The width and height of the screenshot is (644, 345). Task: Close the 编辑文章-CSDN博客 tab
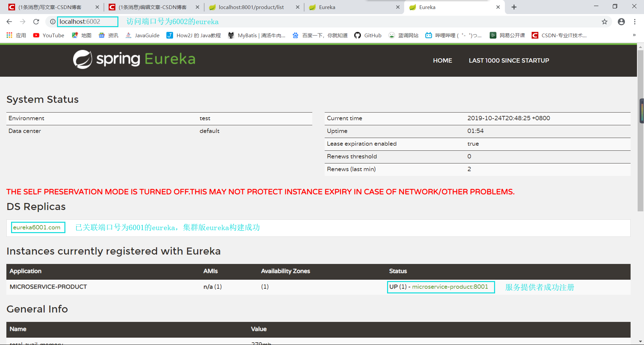[x=197, y=7]
